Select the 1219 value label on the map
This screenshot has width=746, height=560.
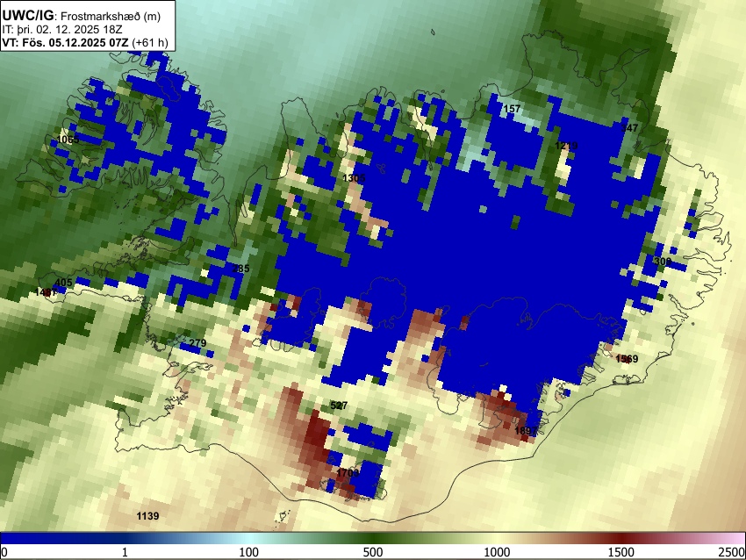(x=566, y=146)
